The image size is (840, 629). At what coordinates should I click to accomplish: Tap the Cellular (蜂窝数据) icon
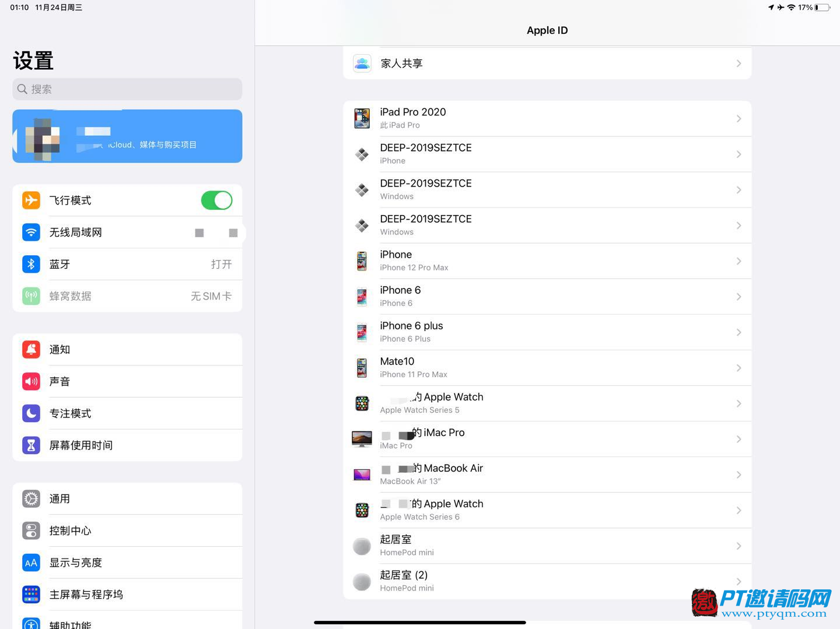click(31, 296)
